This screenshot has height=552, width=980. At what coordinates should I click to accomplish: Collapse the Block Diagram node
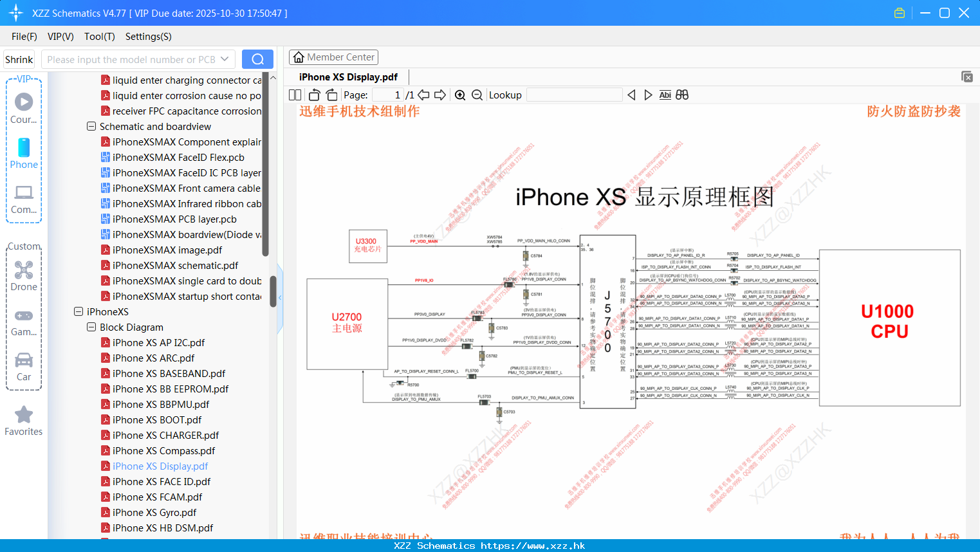pos(91,327)
